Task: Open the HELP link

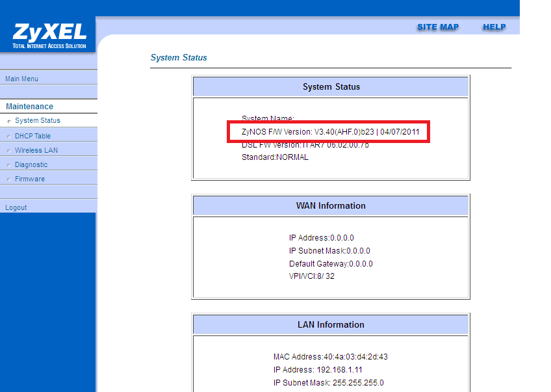Action: tap(494, 27)
